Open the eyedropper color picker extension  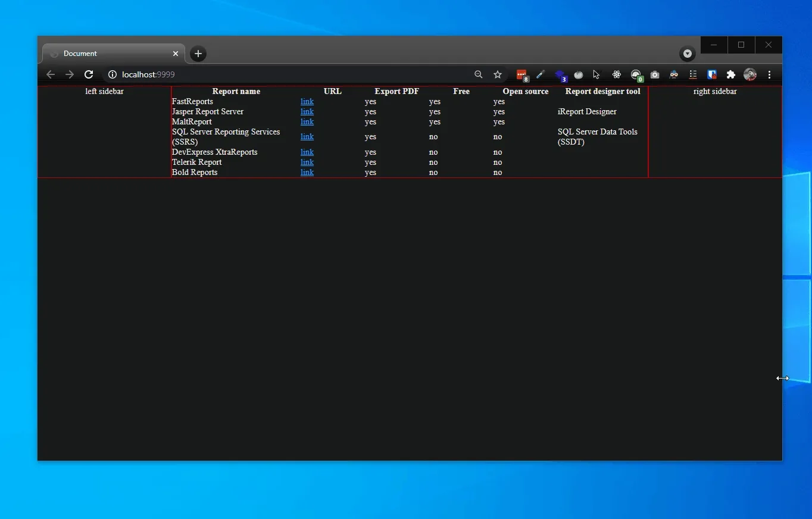541,74
